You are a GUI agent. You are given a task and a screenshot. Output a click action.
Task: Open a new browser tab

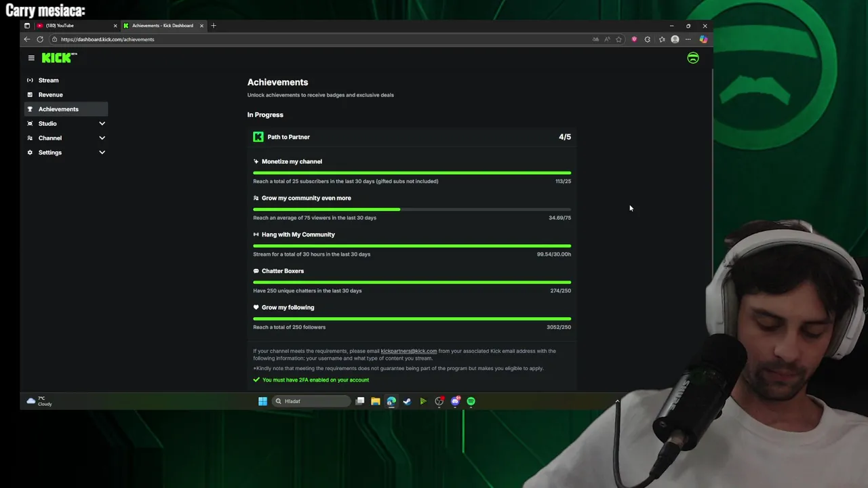pos(214,26)
